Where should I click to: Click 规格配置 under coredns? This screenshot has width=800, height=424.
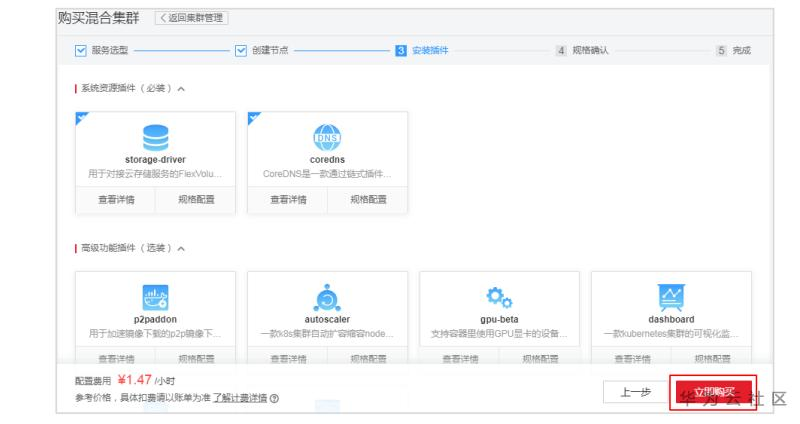368,199
